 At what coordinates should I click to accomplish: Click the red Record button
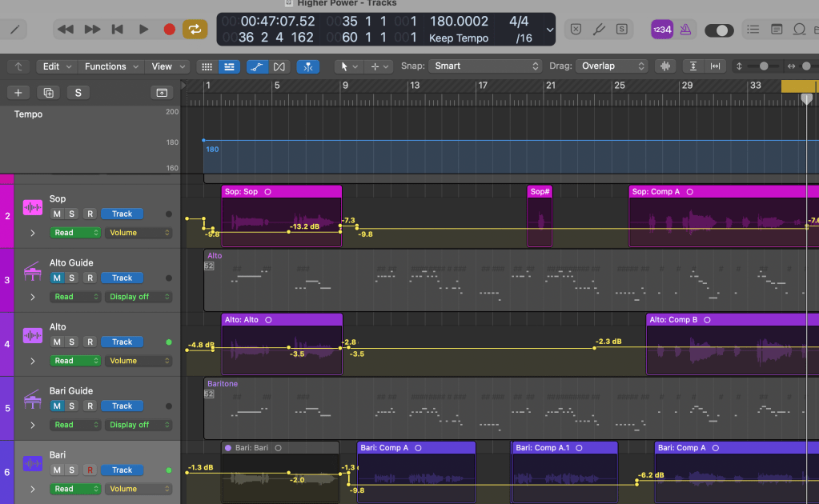point(169,30)
